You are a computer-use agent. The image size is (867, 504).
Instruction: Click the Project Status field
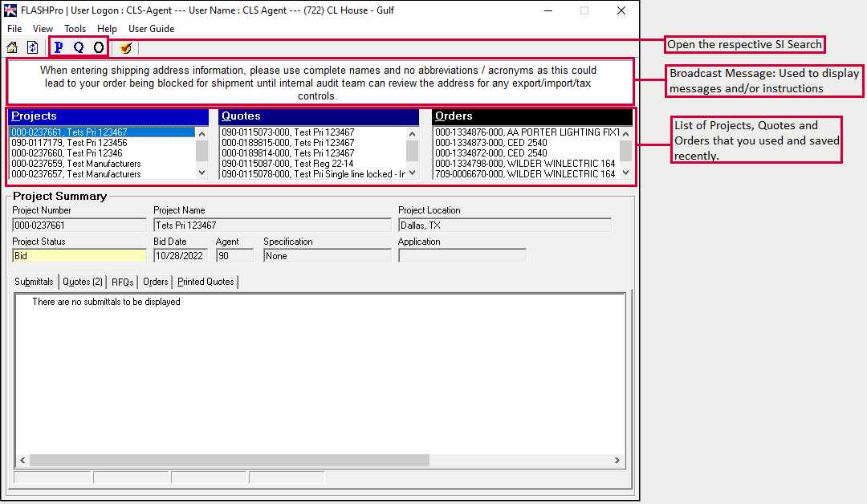click(79, 256)
